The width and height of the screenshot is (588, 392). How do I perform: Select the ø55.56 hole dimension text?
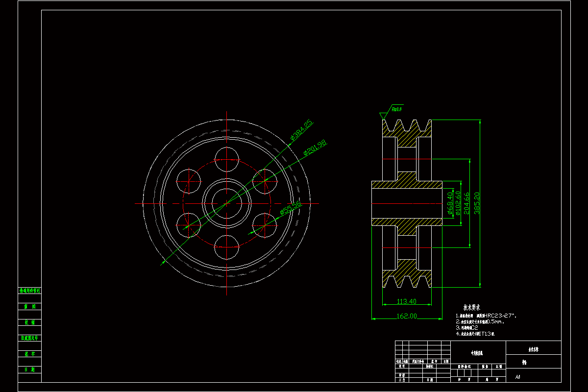[291, 208]
